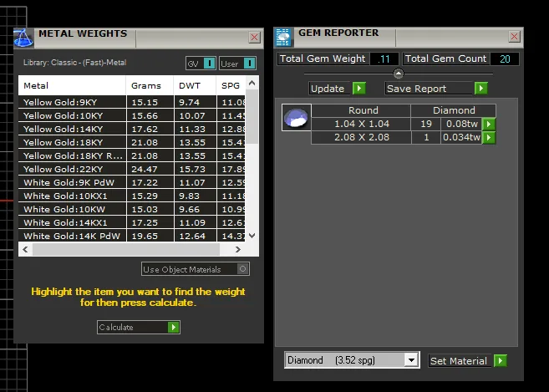
Task: Select the White Gold:10KX1 row
Action: coord(132,196)
